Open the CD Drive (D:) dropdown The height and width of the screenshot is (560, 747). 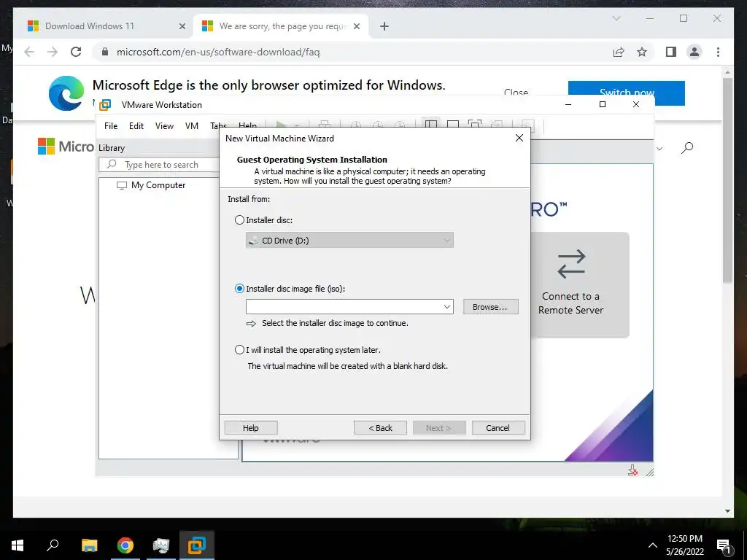[349, 241]
